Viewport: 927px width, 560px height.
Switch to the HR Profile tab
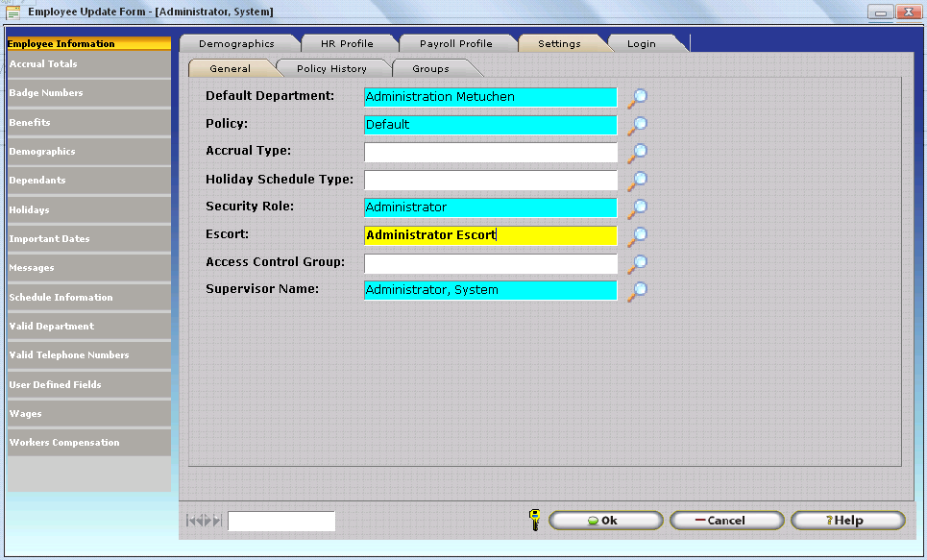tap(346, 44)
